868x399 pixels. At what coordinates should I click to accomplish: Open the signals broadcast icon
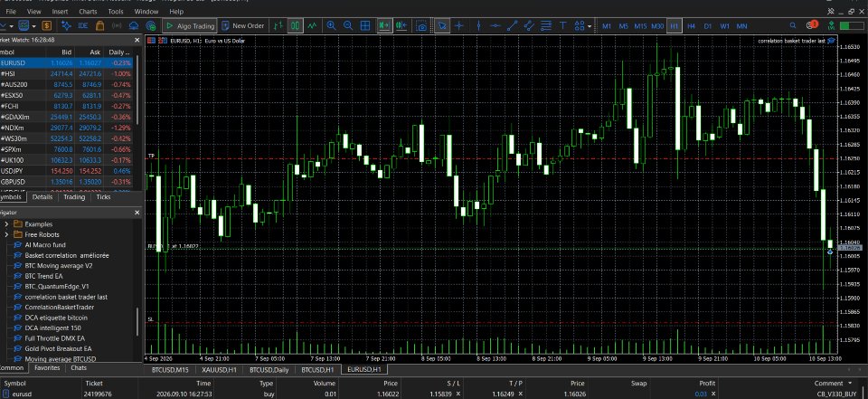pyautogui.click(x=117, y=25)
